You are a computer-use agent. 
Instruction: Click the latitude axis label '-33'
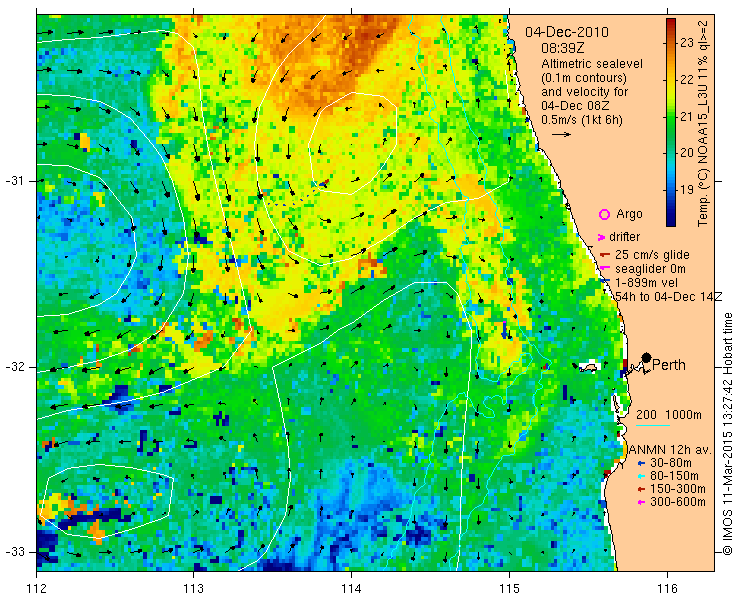coord(14,552)
